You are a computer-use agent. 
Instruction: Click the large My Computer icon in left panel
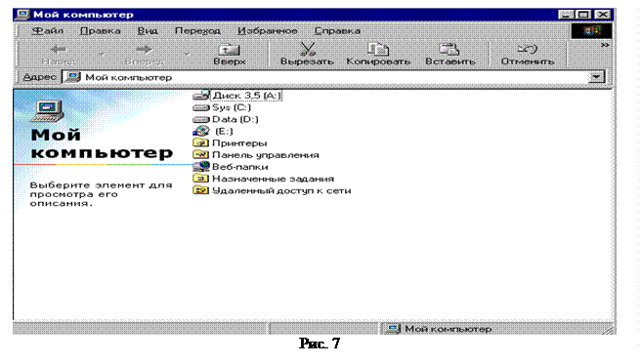click(x=48, y=111)
